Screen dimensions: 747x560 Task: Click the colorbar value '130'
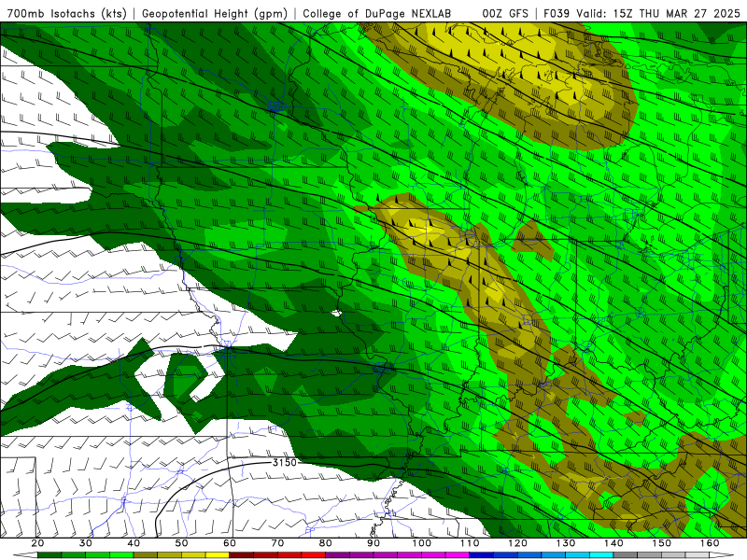point(566,543)
